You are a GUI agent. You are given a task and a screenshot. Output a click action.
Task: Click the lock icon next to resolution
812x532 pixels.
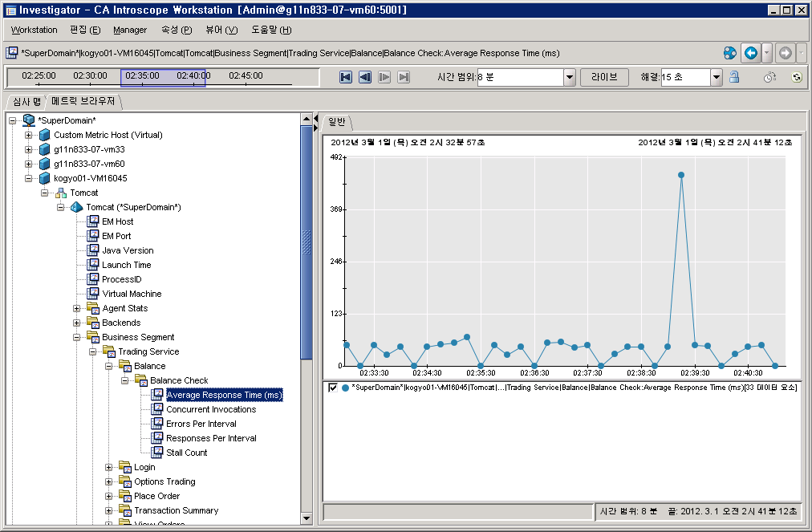click(x=734, y=77)
